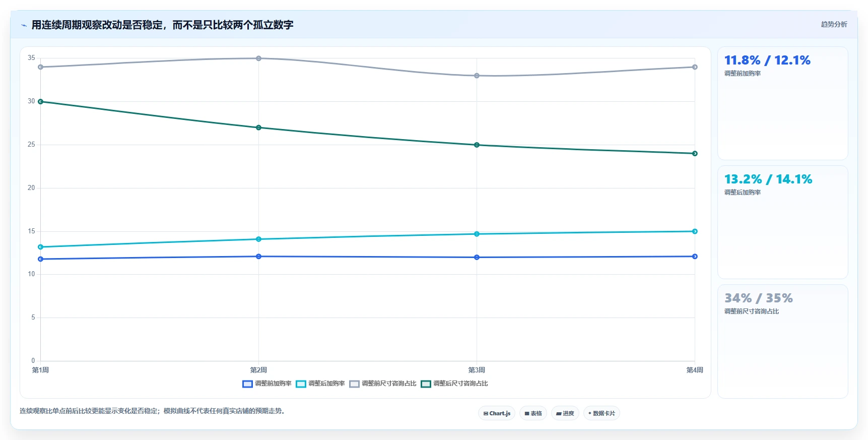Click 第3周 point on blue 调整前加购率 line
Viewport: 868px width, 440px height.
(x=477, y=258)
